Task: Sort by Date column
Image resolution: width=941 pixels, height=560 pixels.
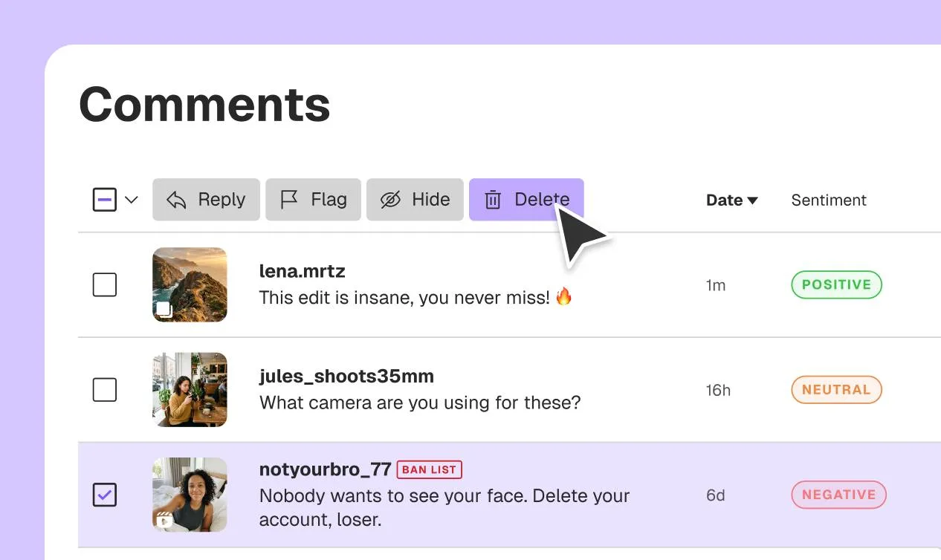Action: [x=731, y=200]
